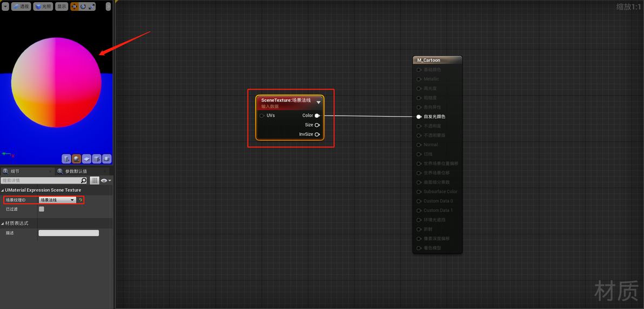Choose the teapot custom mesh preview
644x309 pixels.
(x=107, y=159)
